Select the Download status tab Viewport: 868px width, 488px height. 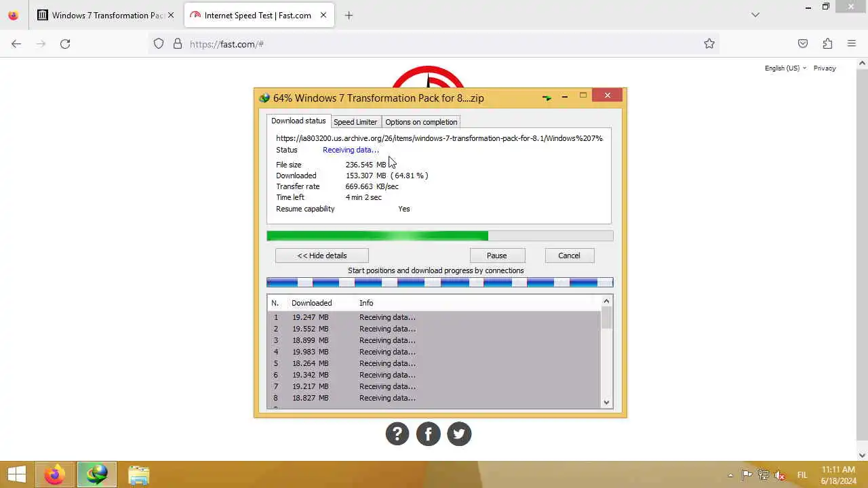(298, 121)
